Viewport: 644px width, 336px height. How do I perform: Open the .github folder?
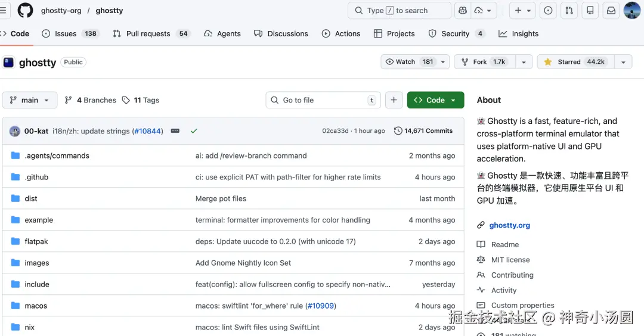(36, 177)
